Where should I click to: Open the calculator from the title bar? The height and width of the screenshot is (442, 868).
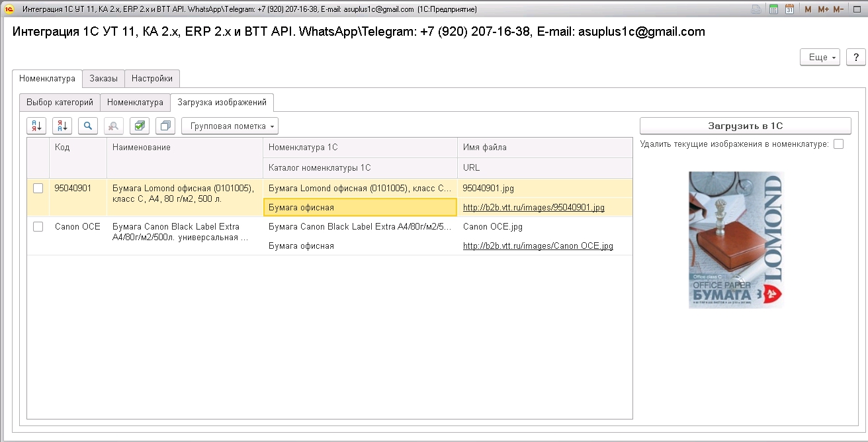[773, 9]
